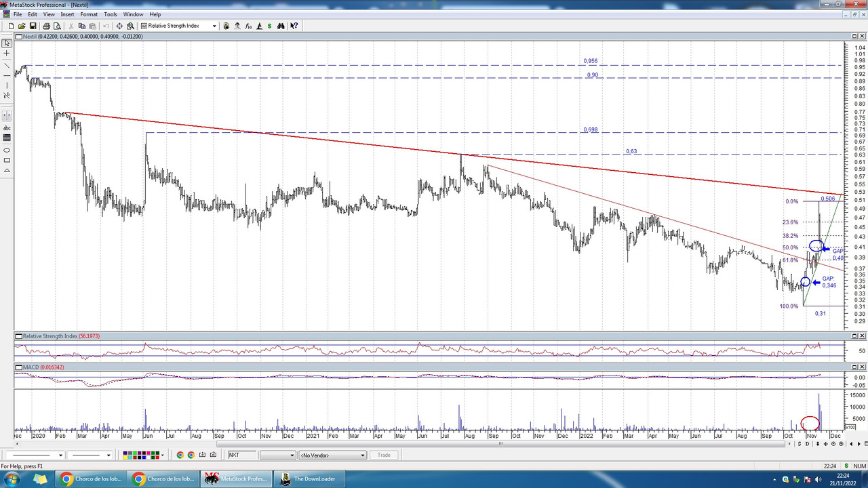Open the line weight dropdown
The height and width of the screenshot is (488, 868).
107,455
